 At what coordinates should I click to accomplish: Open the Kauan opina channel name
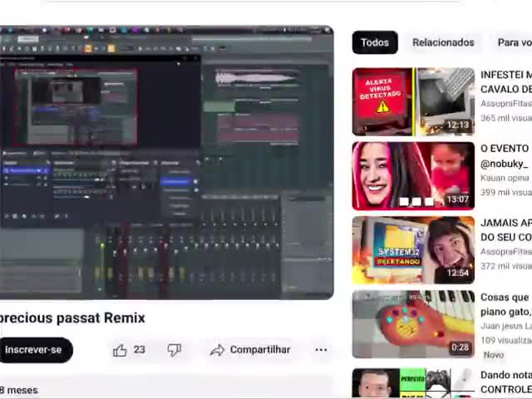coord(505,178)
